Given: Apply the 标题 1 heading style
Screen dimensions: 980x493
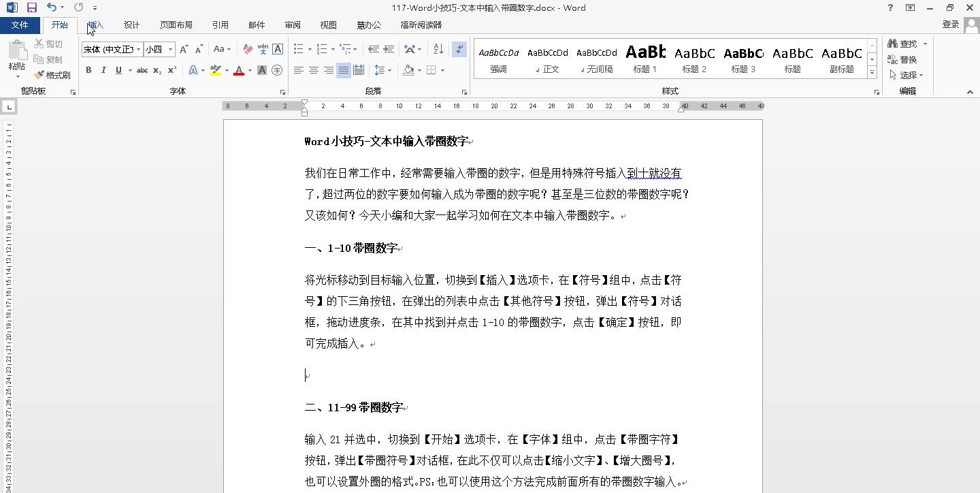Looking at the screenshot, I should [645, 59].
